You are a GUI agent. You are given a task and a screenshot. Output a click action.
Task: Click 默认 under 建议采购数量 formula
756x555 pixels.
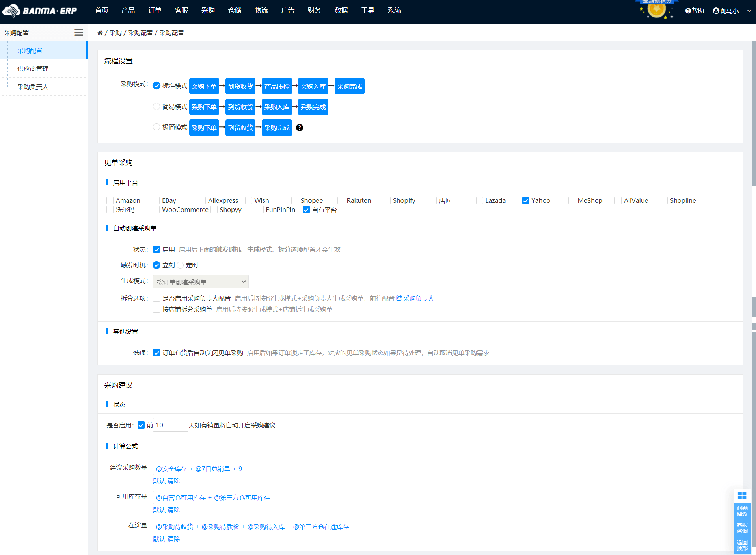click(159, 481)
